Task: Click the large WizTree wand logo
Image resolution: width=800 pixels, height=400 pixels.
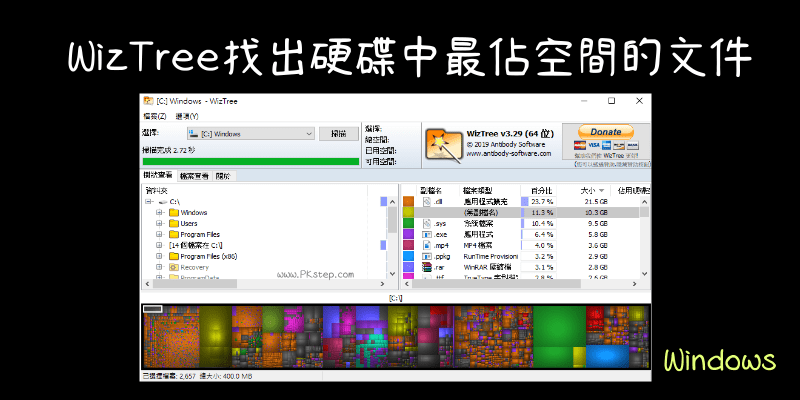Action: [x=443, y=145]
